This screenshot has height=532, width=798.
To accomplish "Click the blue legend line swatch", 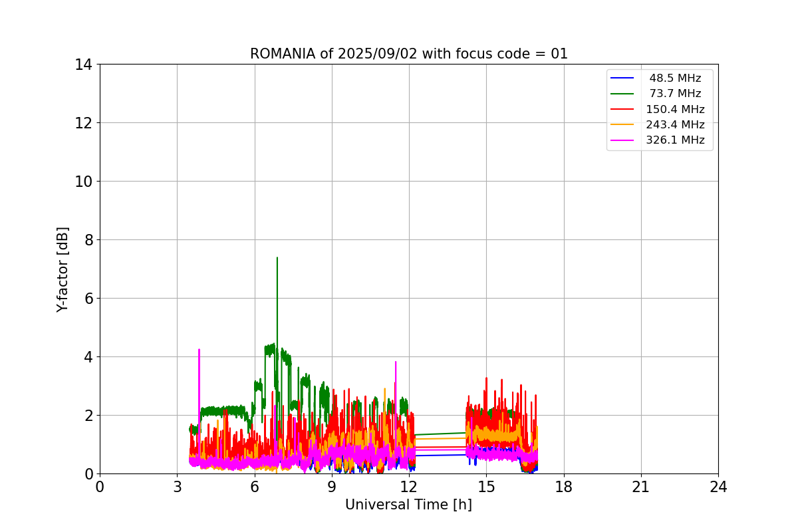I will (622, 78).
